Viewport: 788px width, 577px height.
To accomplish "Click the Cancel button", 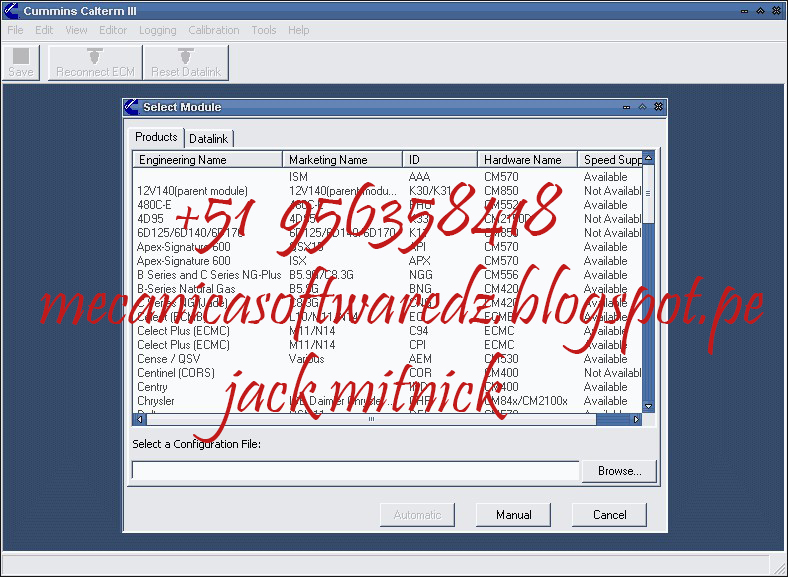I will (x=609, y=515).
